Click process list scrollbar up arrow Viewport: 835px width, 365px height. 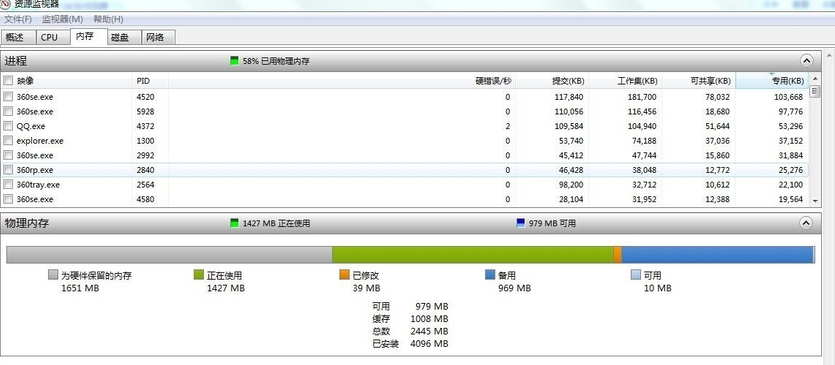click(814, 80)
